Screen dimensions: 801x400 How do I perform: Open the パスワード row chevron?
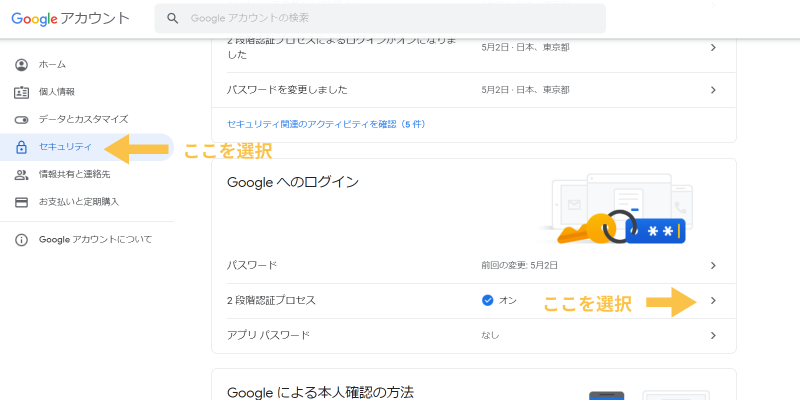point(714,266)
